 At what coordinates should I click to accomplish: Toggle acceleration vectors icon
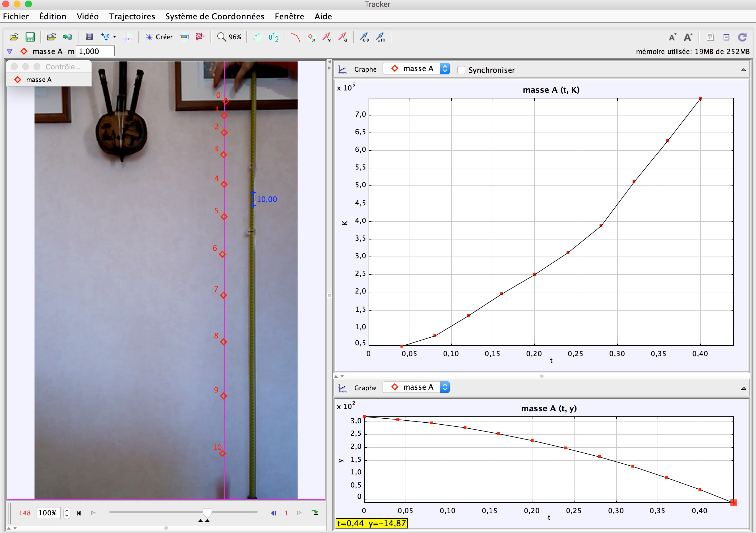point(343,37)
